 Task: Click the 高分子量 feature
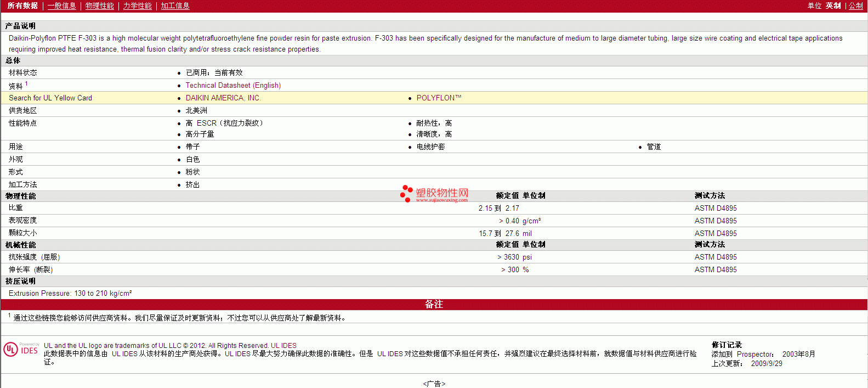(200, 134)
